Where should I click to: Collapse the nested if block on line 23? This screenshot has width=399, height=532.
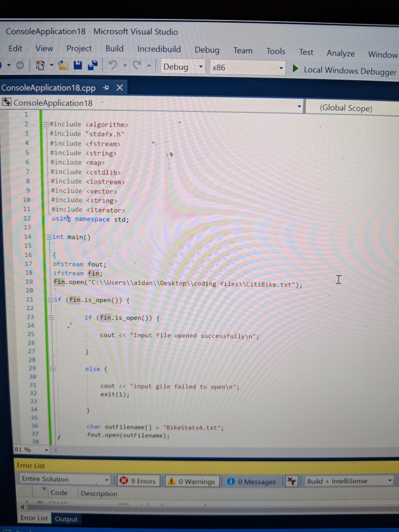pyautogui.click(x=51, y=318)
